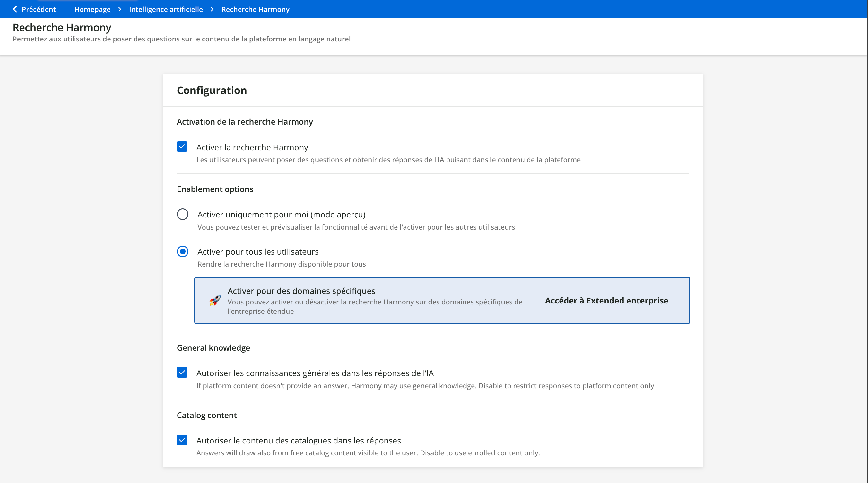Click chevron separator after Intelligence artificielle

click(212, 9)
